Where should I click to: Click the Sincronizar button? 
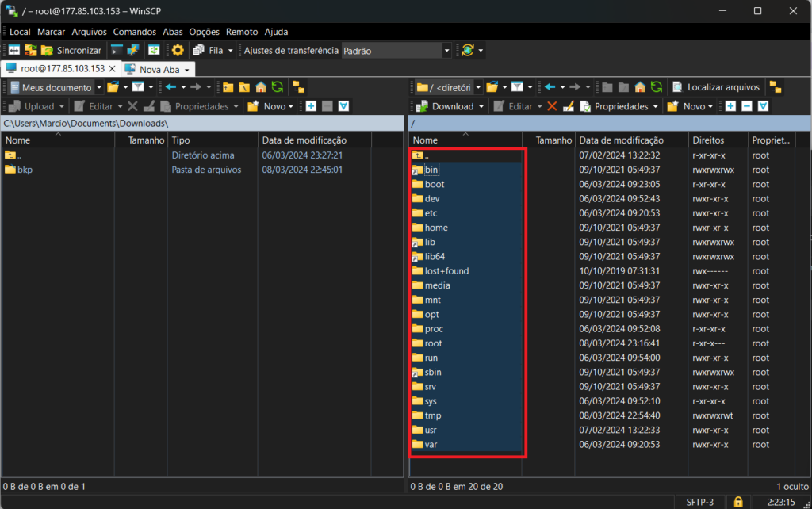(x=72, y=50)
